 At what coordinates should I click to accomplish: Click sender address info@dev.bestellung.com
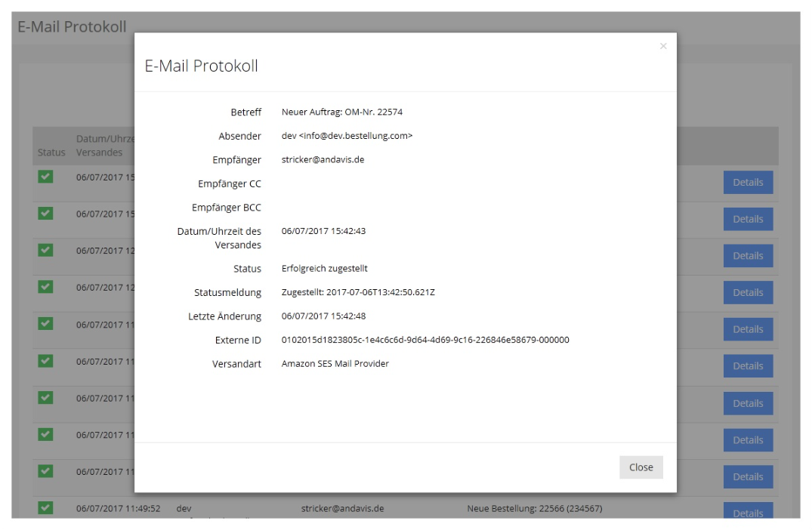347,136
